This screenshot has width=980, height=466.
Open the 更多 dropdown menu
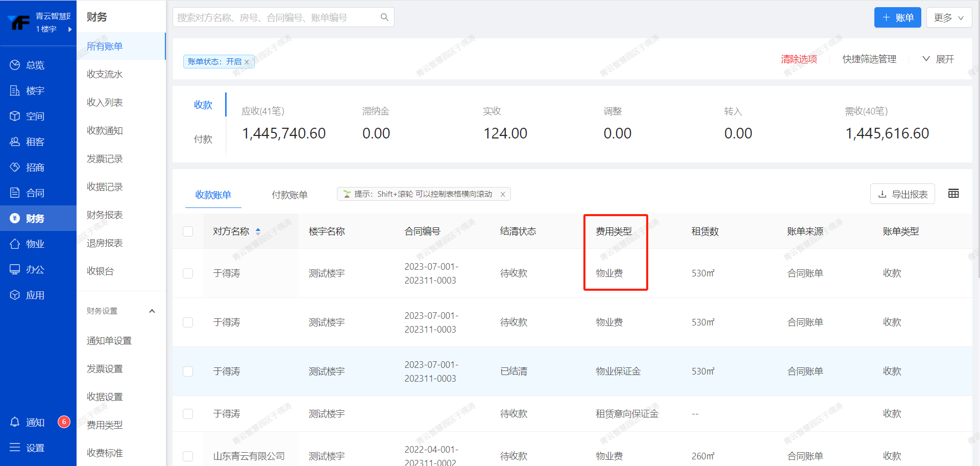click(948, 17)
